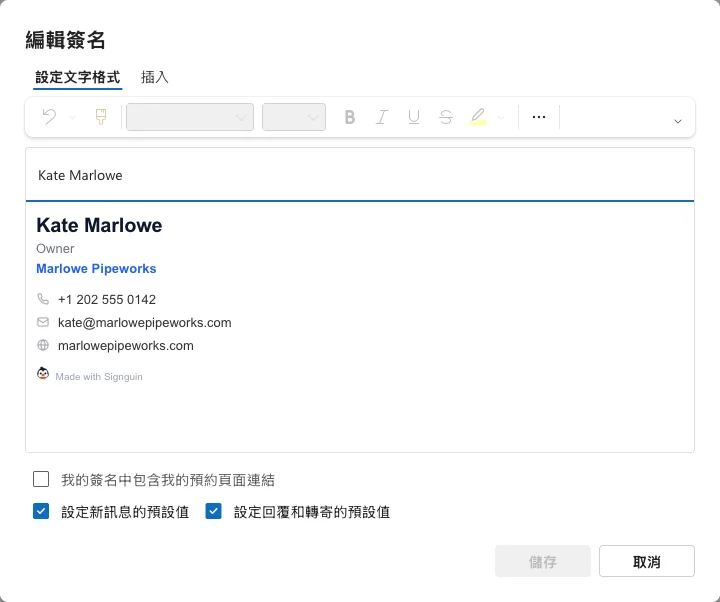
Task: Click the Marlowe Pipeworks company link
Action: [96, 269]
